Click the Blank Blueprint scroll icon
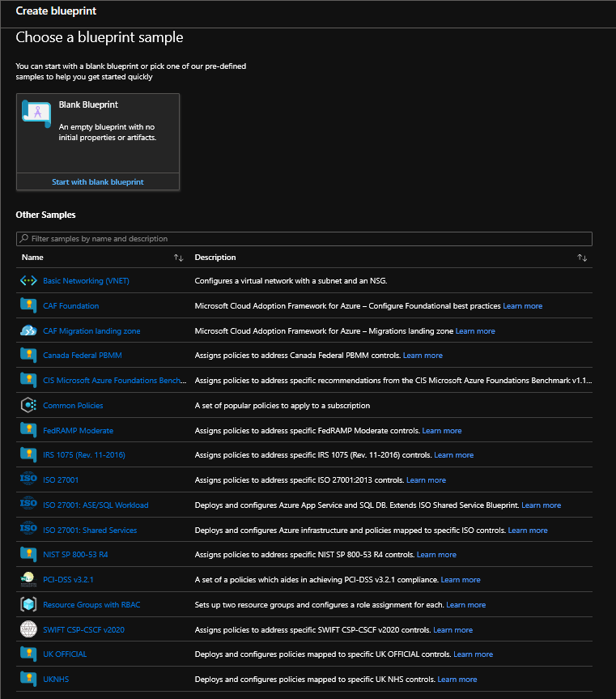 coord(36,113)
